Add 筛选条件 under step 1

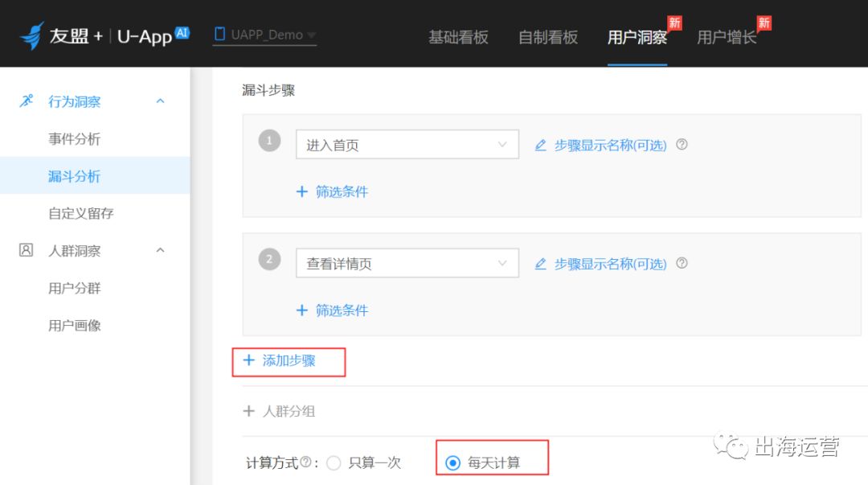333,191
